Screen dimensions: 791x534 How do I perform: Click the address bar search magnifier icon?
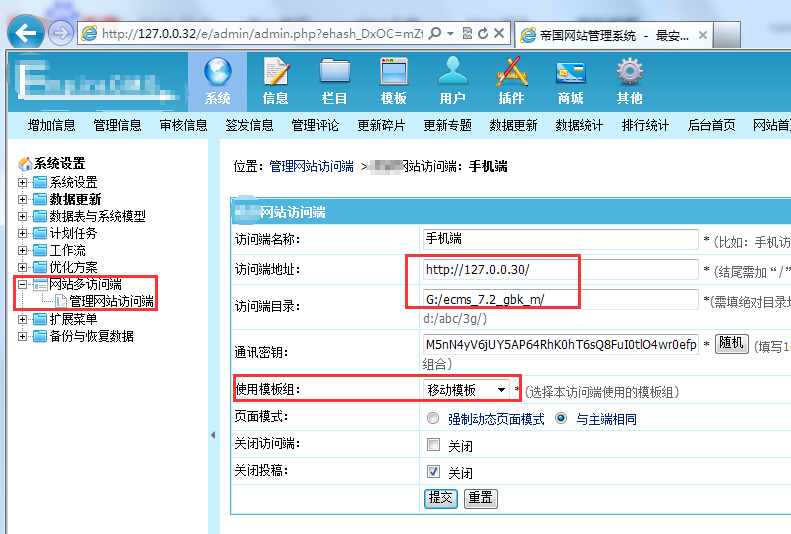tap(434, 34)
